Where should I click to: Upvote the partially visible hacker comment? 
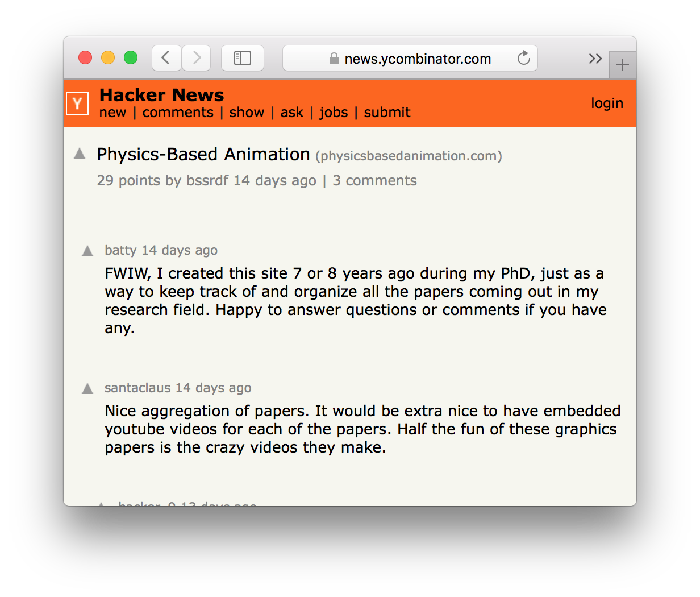[x=101, y=503]
